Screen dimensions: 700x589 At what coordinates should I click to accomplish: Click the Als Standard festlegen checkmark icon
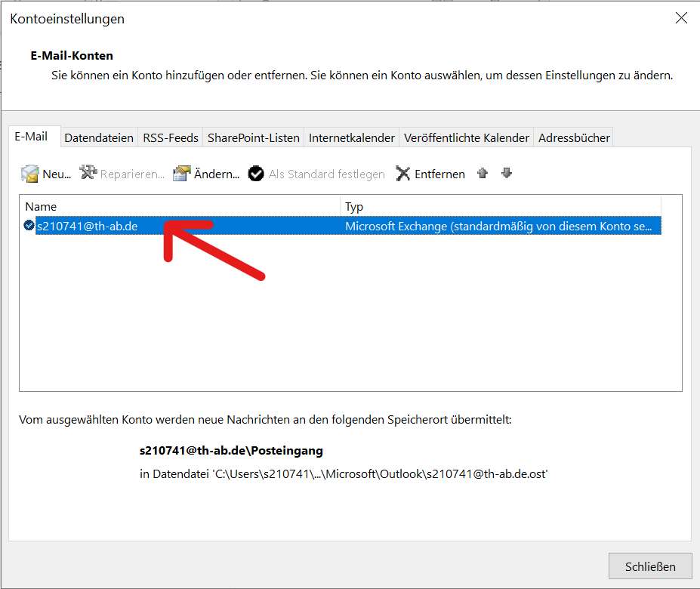pyautogui.click(x=256, y=173)
